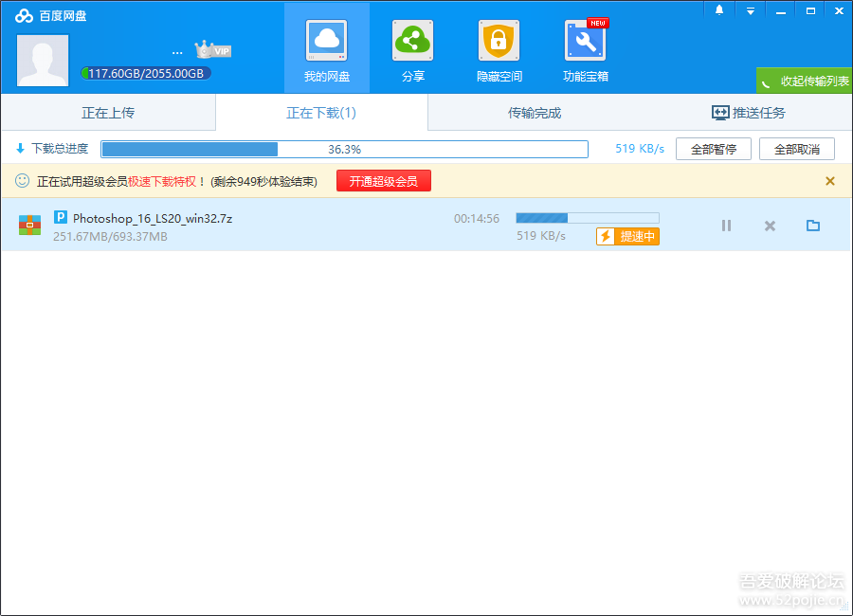Open the 推送任务 tab

[748, 113]
